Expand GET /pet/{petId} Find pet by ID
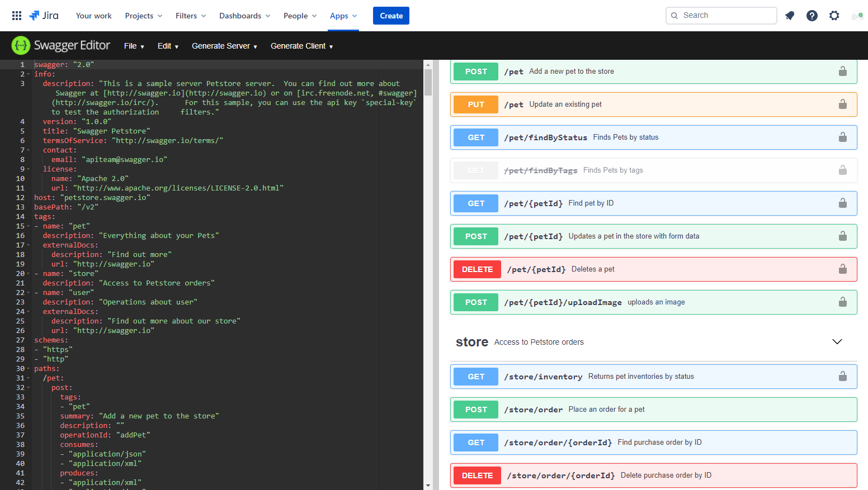The width and height of the screenshot is (868, 490). (653, 203)
